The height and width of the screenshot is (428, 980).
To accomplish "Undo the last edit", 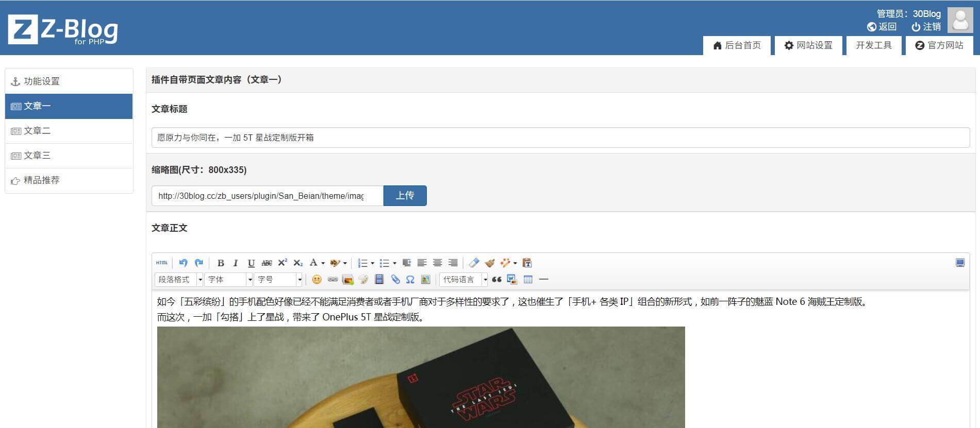I will 183,263.
